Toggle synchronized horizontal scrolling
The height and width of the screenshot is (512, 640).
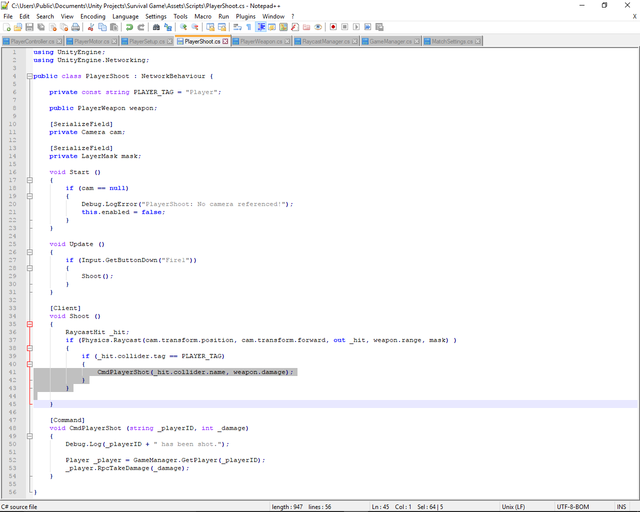point(222,27)
